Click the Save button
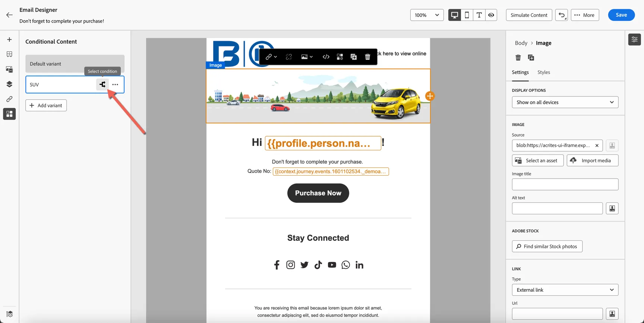Image resolution: width=644 pixels, height=323 pixels. (x=621, y=15)
